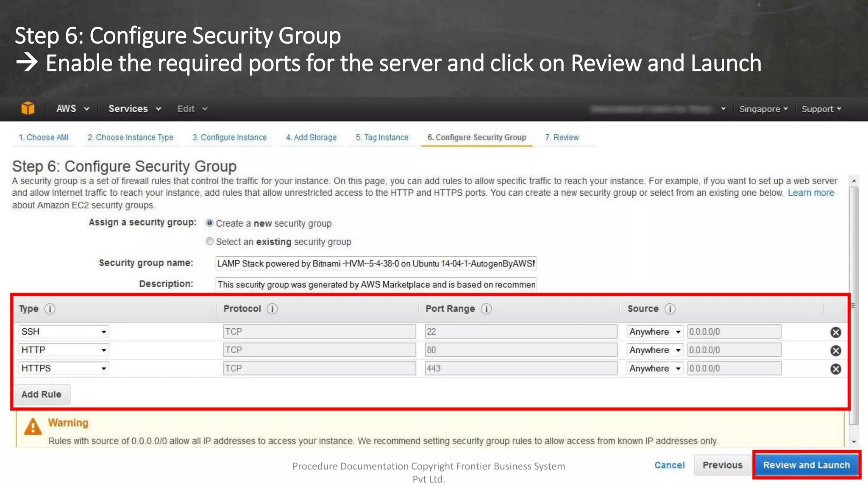Click the Warning triangle icon

click(x=33, y=427)
